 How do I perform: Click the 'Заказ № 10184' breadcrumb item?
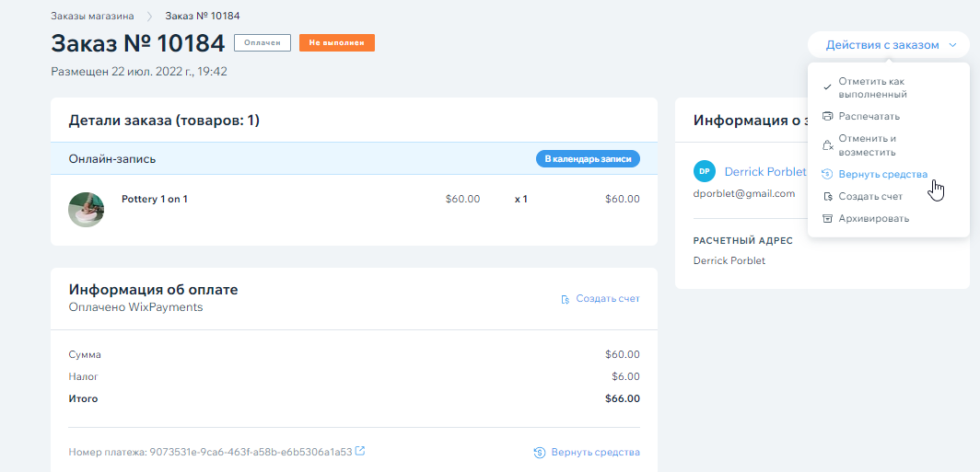pos(202,16)
